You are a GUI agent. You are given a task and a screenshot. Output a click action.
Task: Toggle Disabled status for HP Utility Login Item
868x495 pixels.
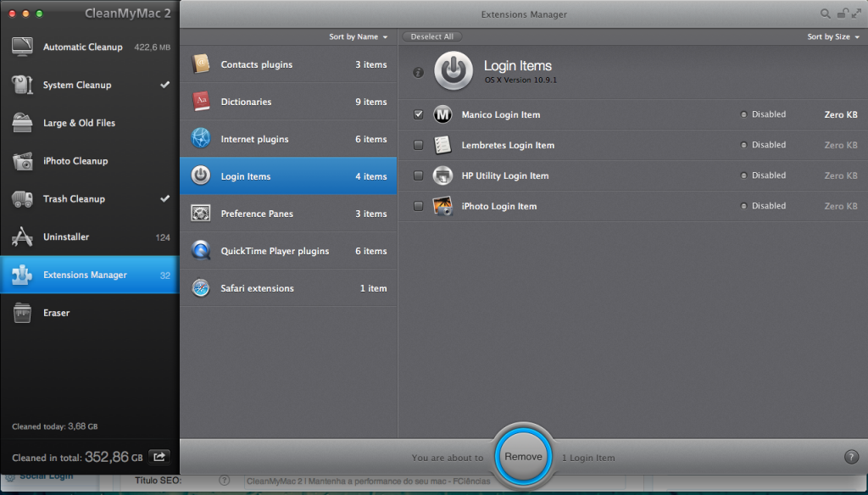(764, 175)
